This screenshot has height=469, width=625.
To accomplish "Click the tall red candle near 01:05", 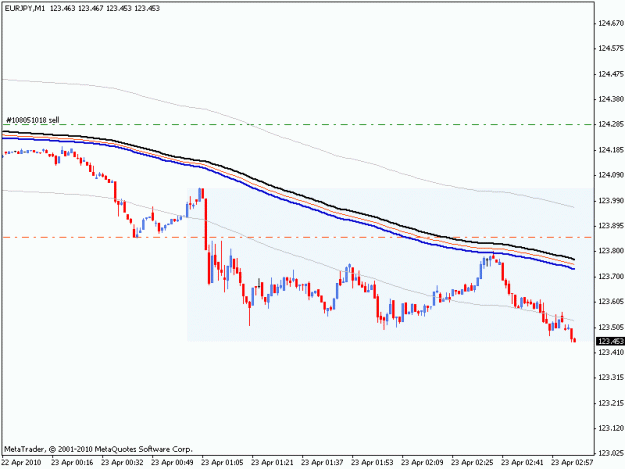I will coord(206,224).
